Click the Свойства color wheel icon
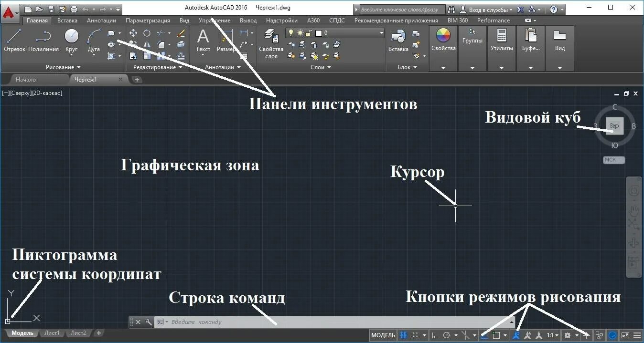Screen dimensions: 644x343 [443, 36]
